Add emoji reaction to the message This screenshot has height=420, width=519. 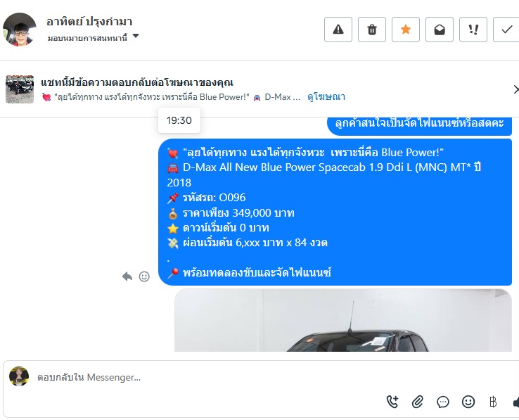(x=144, y=276)
